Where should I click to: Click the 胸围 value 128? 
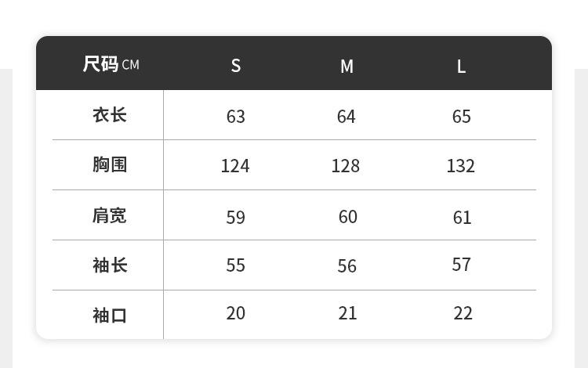346,166
